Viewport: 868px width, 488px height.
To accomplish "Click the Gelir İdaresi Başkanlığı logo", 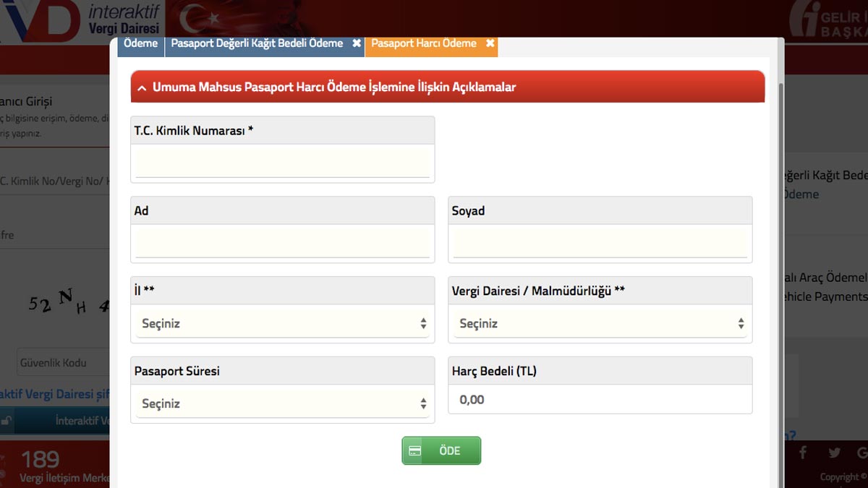I will tap(828, 22).
